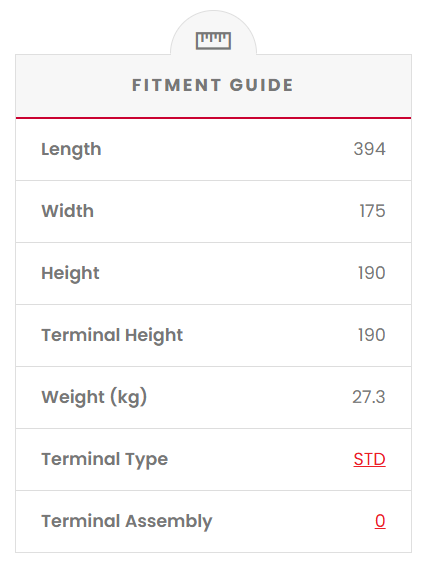Click the Width label
The width and height of the screenshot is (425, 582).
click(68, 211)
